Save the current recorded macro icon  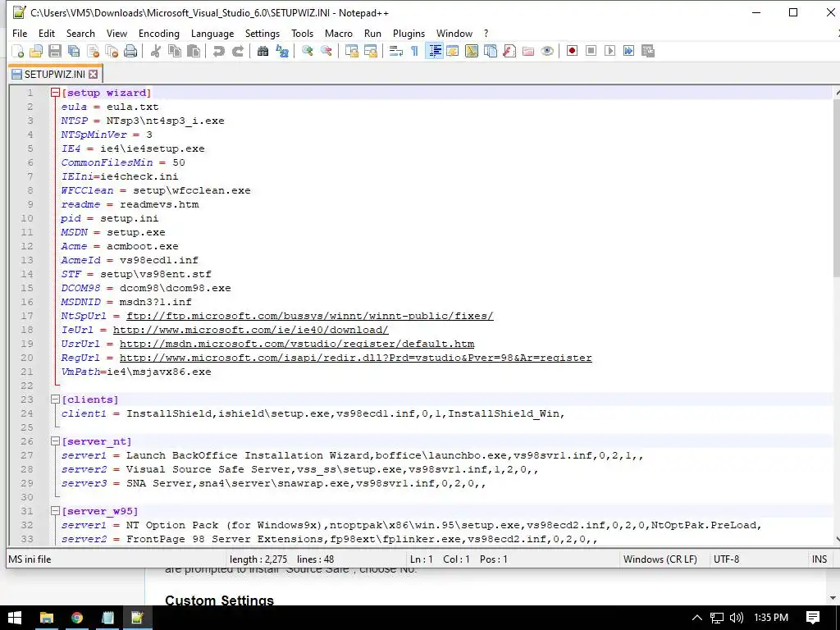[648, 51]
